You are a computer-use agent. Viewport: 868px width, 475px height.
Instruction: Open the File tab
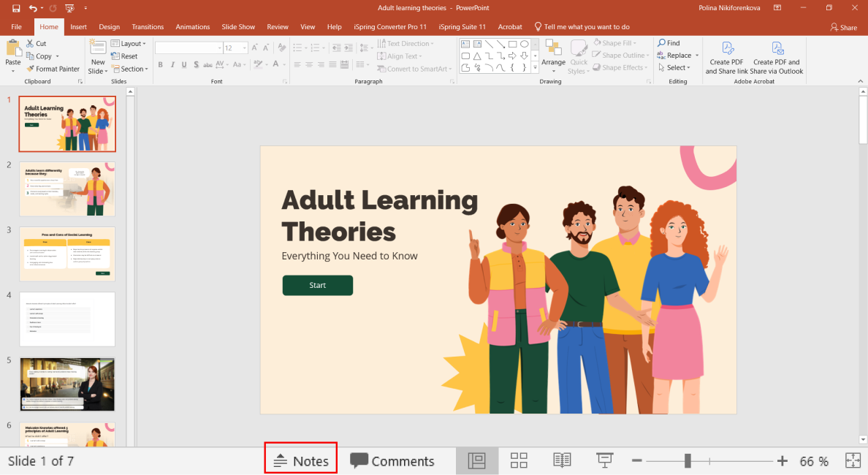(x=17, y=26)
